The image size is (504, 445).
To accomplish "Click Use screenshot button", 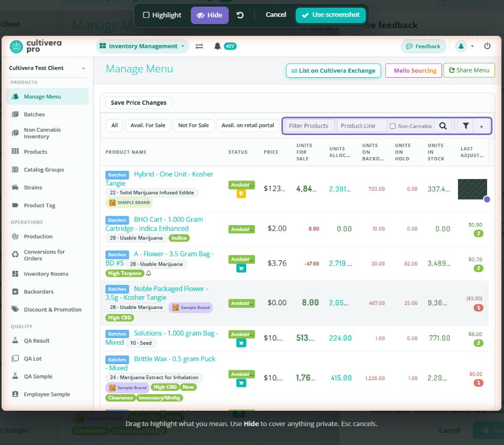I will pos(331,15).
